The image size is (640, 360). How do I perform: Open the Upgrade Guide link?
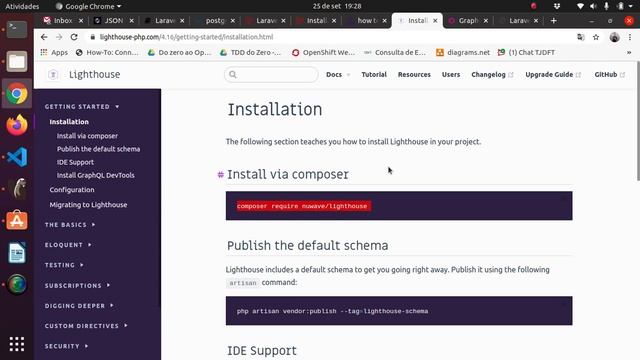tap(553, 74)
